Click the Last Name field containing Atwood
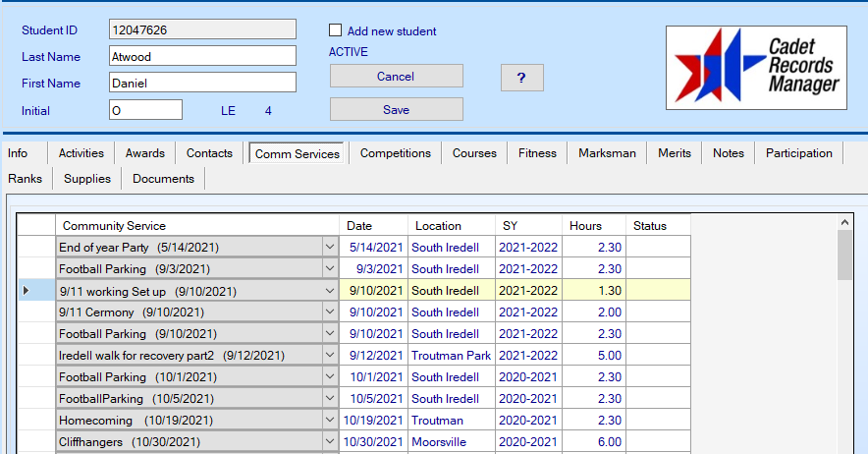 (201, 57)
